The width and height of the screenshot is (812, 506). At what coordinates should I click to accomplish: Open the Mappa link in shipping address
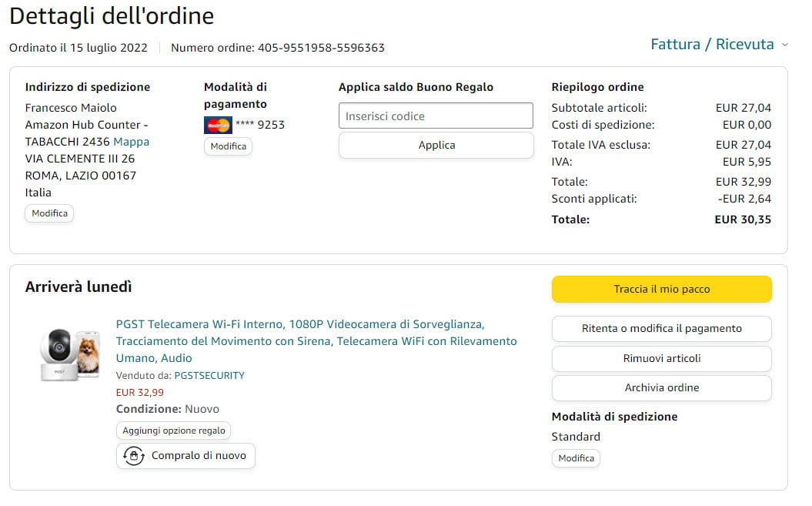coord(132,142)
